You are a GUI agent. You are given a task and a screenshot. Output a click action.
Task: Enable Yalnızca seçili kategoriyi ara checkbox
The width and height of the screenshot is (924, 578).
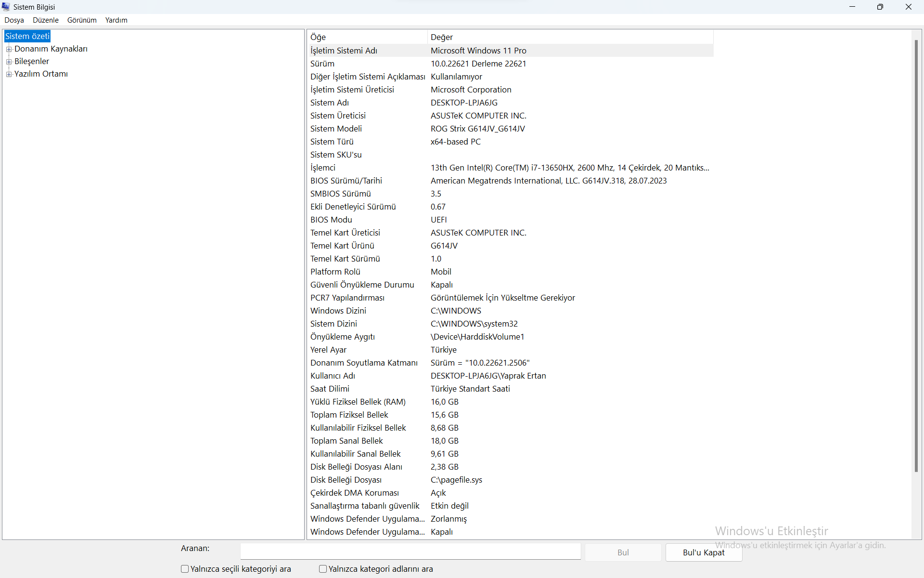click(x=185, y=569)
